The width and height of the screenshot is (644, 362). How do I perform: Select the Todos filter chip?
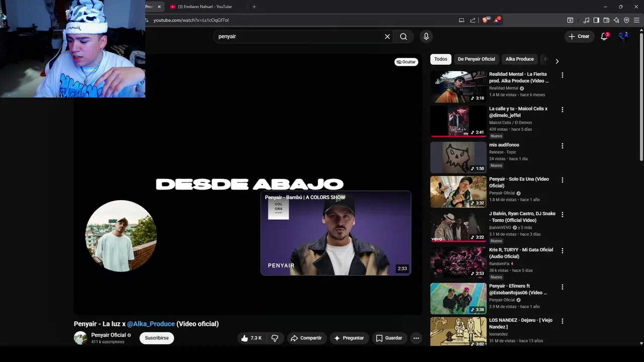click(x=441, y=59)
